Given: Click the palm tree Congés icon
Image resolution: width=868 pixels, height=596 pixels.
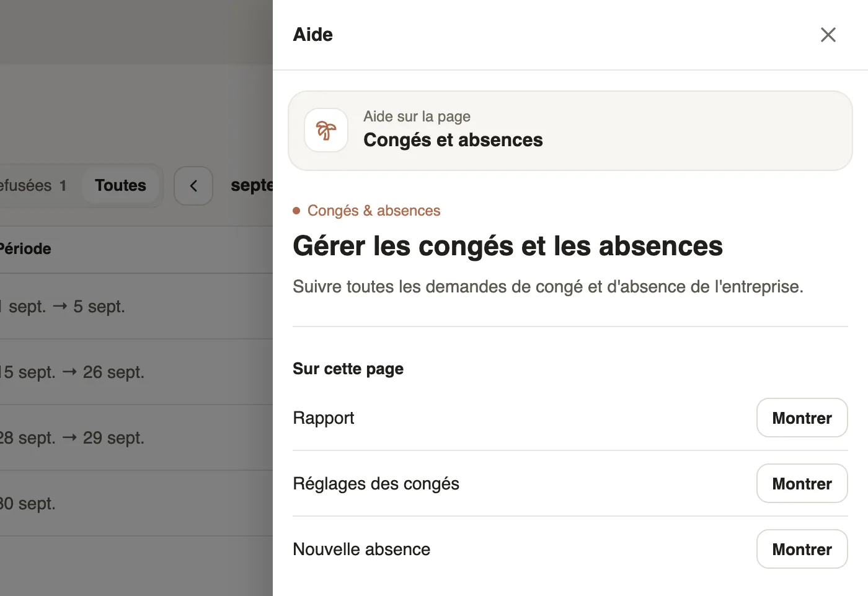Looking at the screenshot, I should coord(326,130).
